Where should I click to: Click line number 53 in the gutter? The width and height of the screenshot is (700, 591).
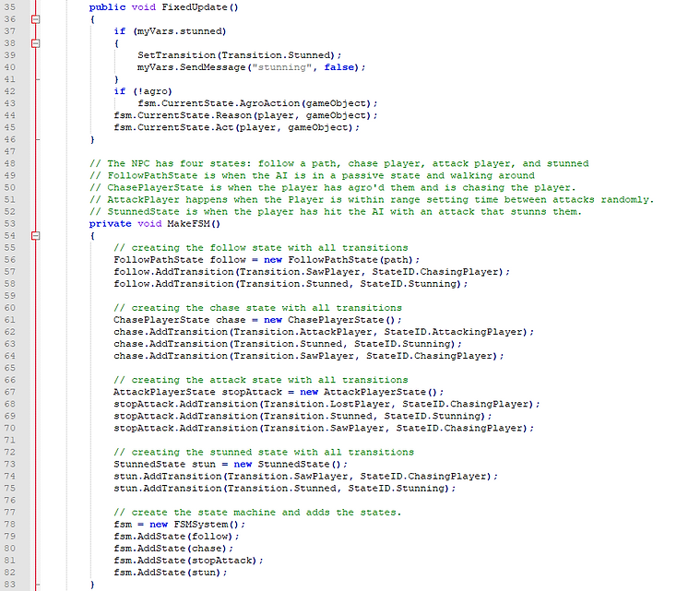[x=10, y=224]
